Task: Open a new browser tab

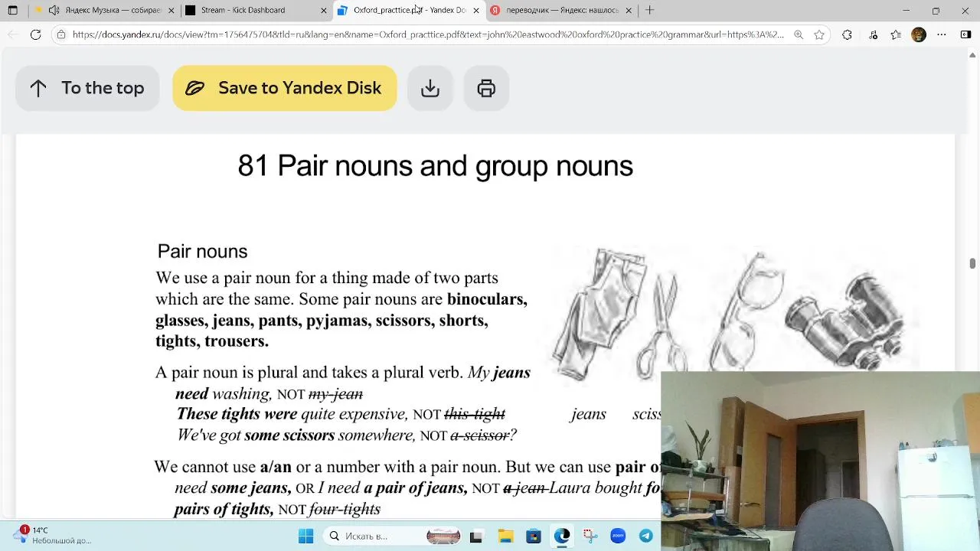Action: pos(649,10)
